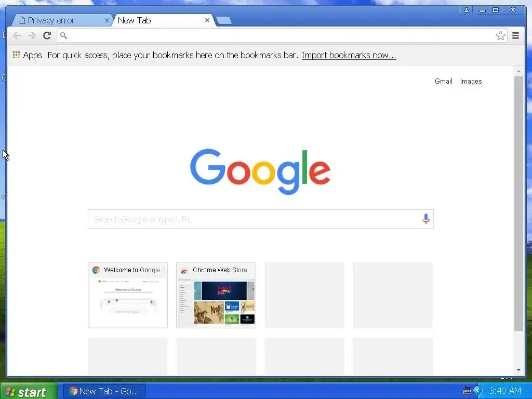532x399 pixels.
Task: Minimize the Chrome window
Action: click(482, 10)
